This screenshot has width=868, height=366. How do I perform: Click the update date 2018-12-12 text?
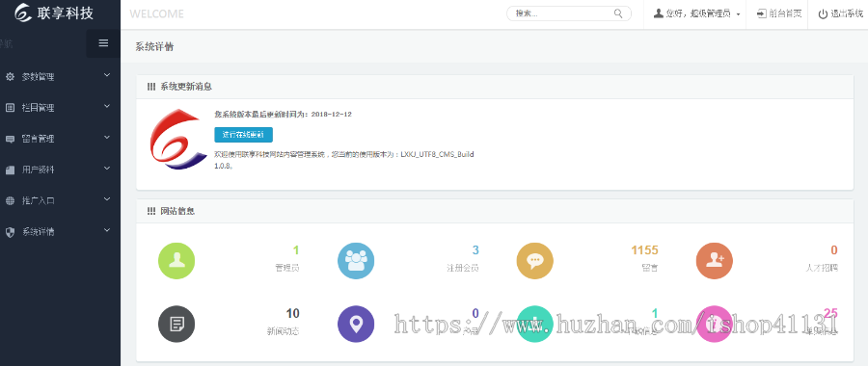pos(331,115)
